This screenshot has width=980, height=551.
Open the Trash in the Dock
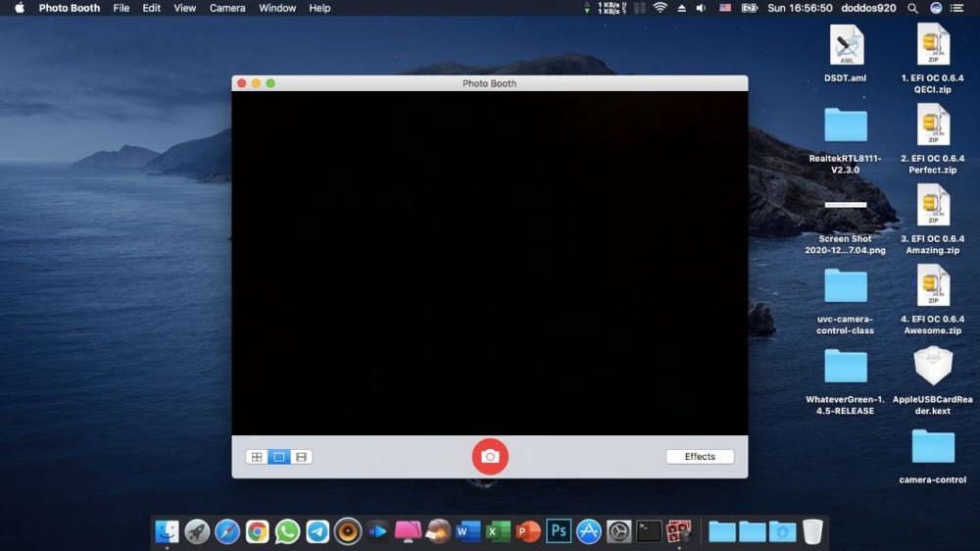pos(812,531)
